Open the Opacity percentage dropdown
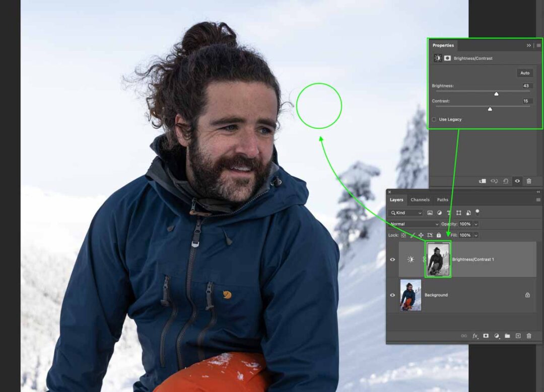Viewport: 544px width, 392px height. tap(475, 224)
